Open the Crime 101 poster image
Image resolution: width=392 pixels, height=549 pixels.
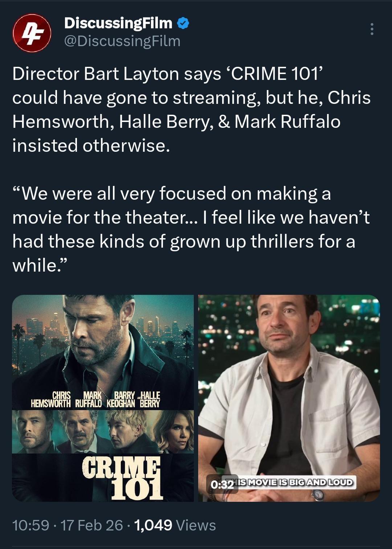103,398
